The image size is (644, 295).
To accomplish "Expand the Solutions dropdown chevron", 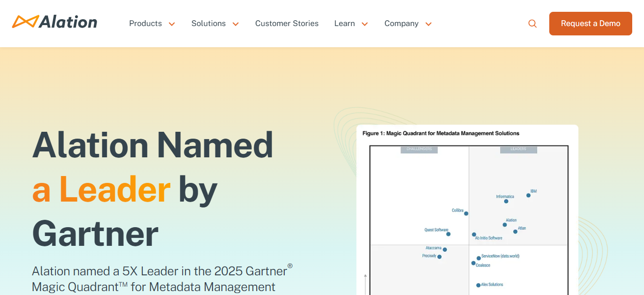I will pyautogui.click(x=236, y=24).
